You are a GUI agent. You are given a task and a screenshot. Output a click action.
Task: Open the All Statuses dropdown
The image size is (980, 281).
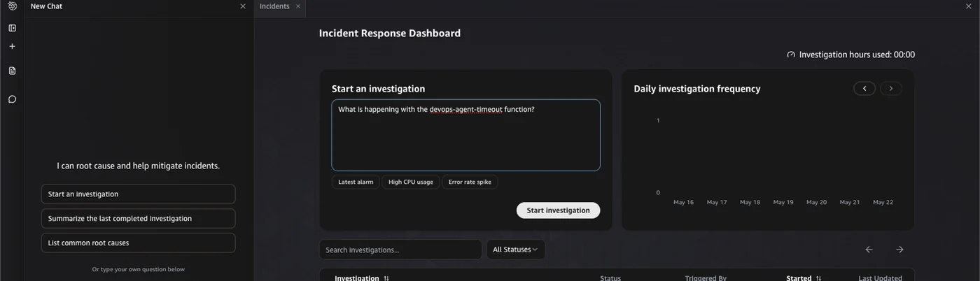pos(516,250)
